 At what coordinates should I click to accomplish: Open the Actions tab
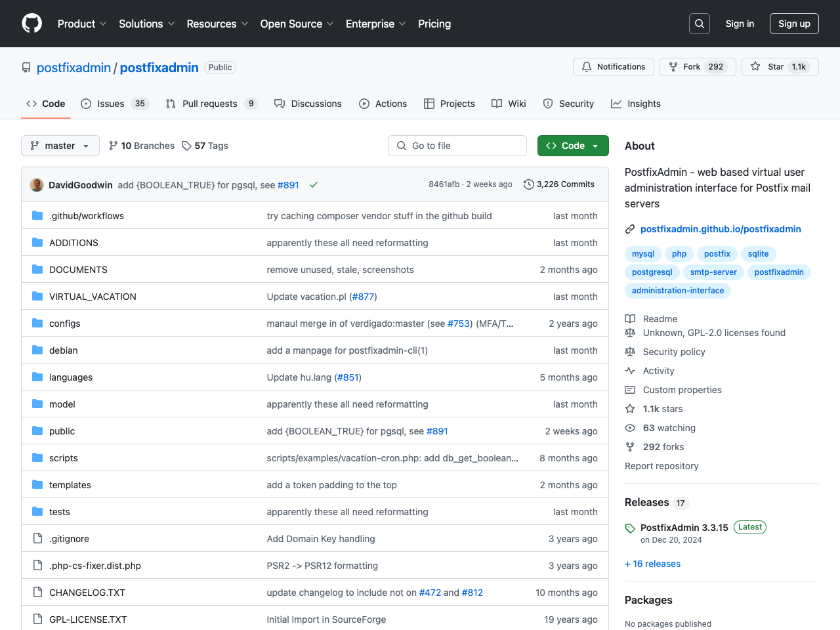383,104
